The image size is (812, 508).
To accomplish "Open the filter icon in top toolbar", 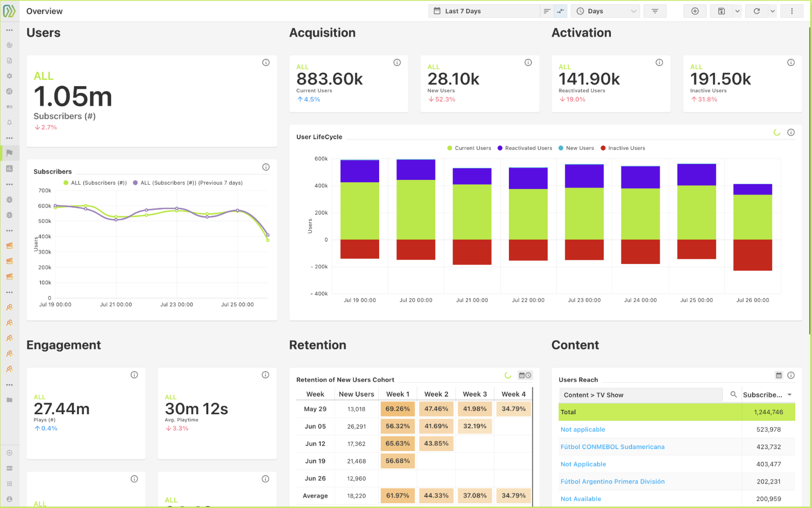I will pyautogui.click(x=655, y=11).
